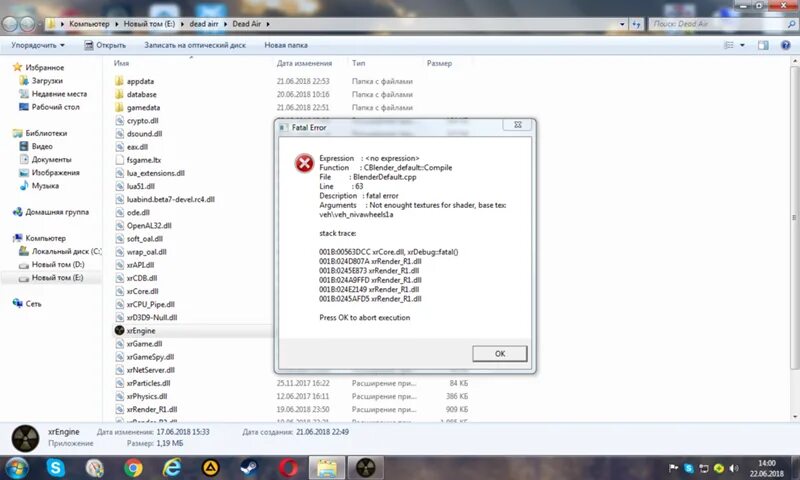Screen dimensions: 800x480
Task: Open Explorer help question mark icon
Action: click(x=786, y=45)
